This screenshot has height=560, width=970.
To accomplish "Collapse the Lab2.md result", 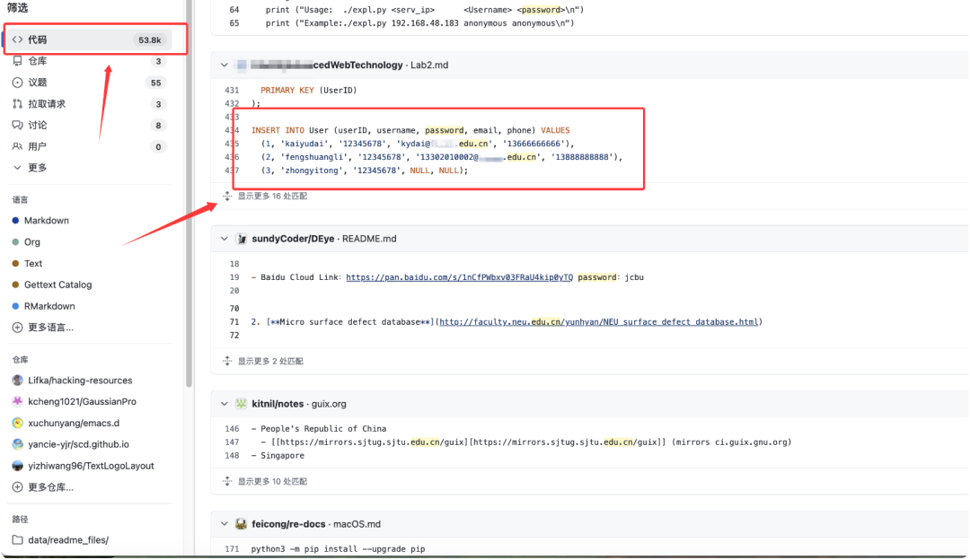I will click(224, 65).
